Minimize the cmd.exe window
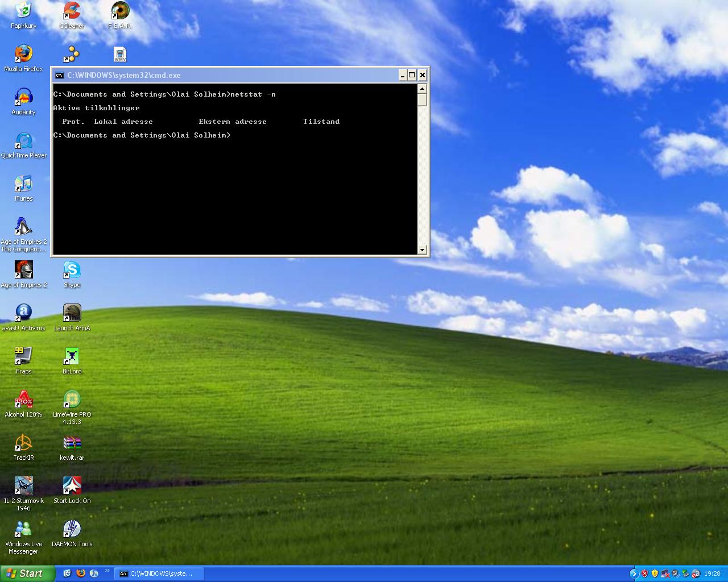The height and width of the screenshot is (582, 728). point(403,75)
